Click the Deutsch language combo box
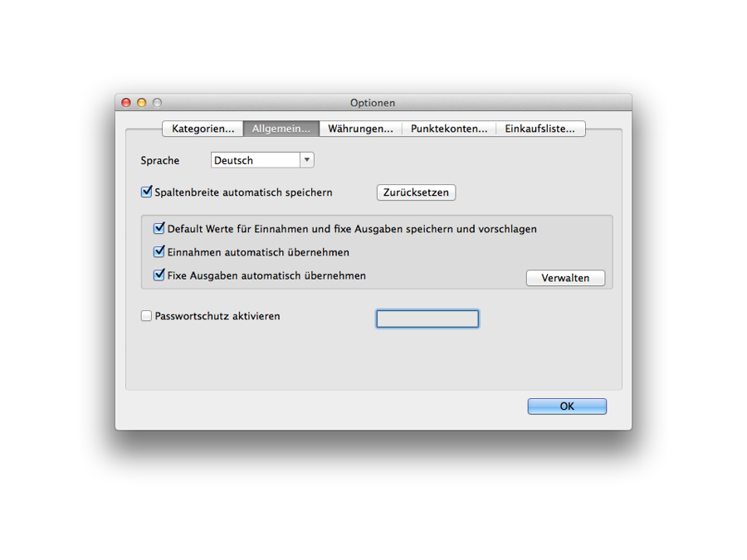The image size is (747, 560). 262,160
